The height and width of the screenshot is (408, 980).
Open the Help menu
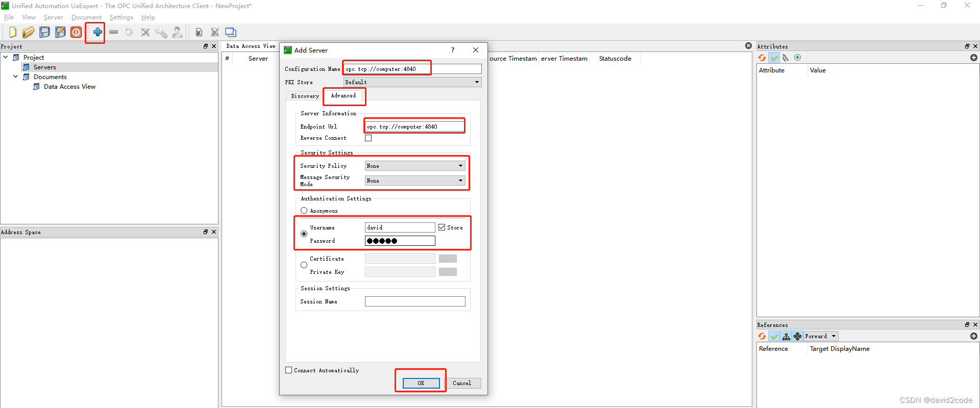(x=148, y=17)
